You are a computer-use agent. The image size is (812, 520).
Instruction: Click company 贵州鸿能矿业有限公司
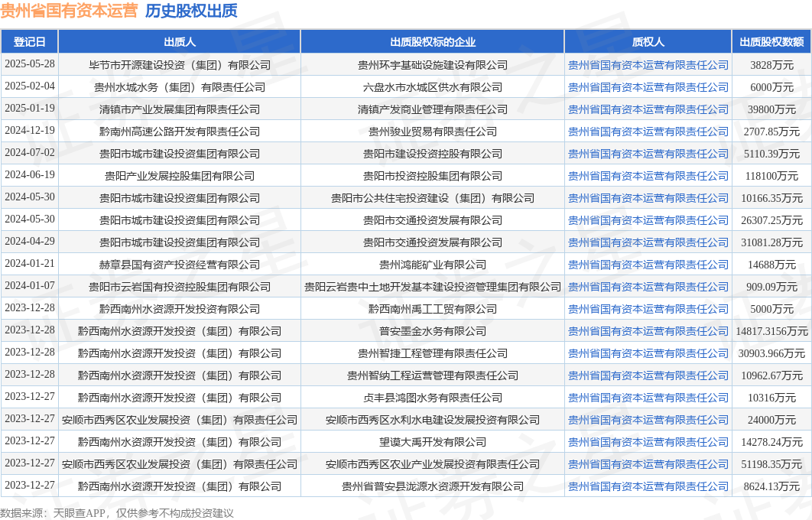tap(433, 265)
